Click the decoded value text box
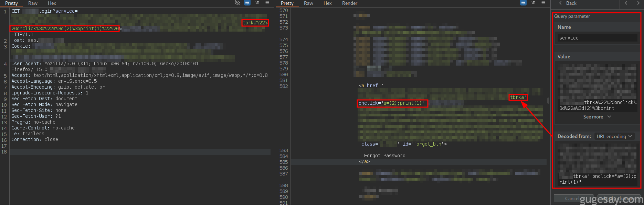 coord(597,164)
